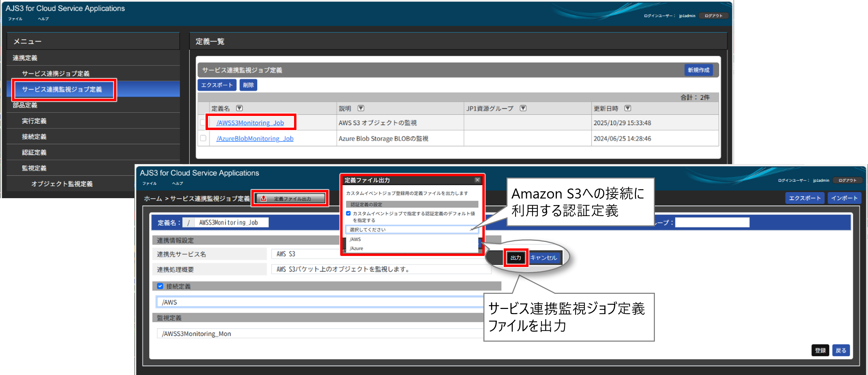Select サービス連携監視ジョブ定義 in the menu

[62, 89]
